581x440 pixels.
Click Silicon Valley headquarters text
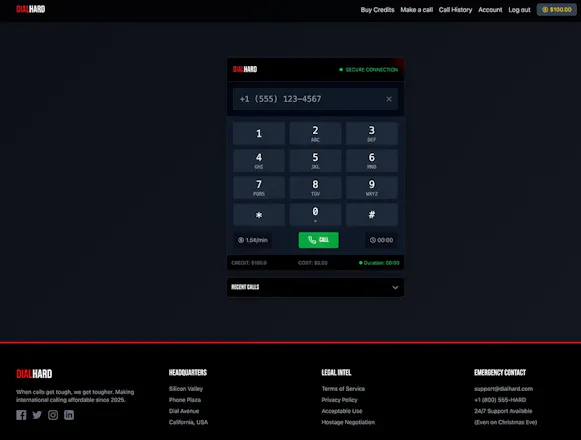pos(186,389)
